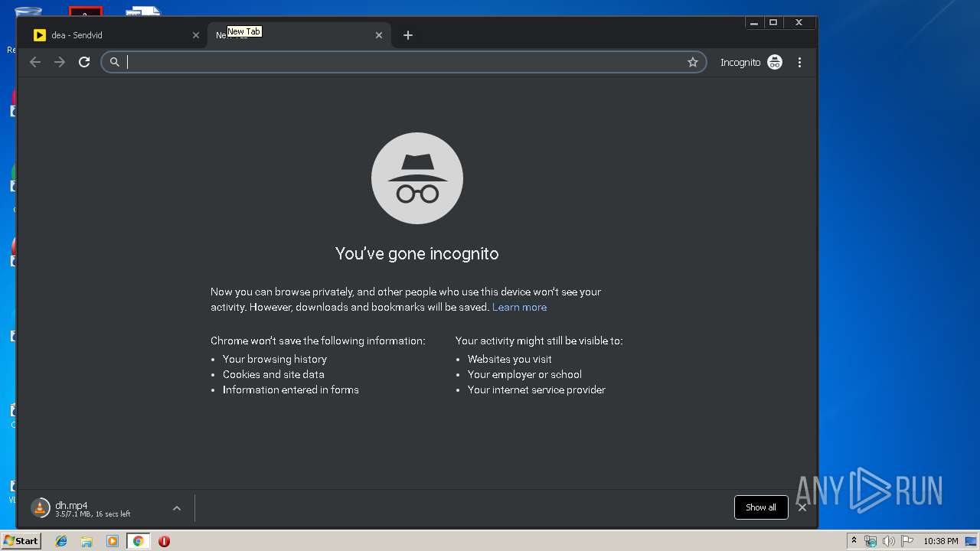Click the large incognito hat logo
Screen dimensions: 980x551
click(417, 178)
